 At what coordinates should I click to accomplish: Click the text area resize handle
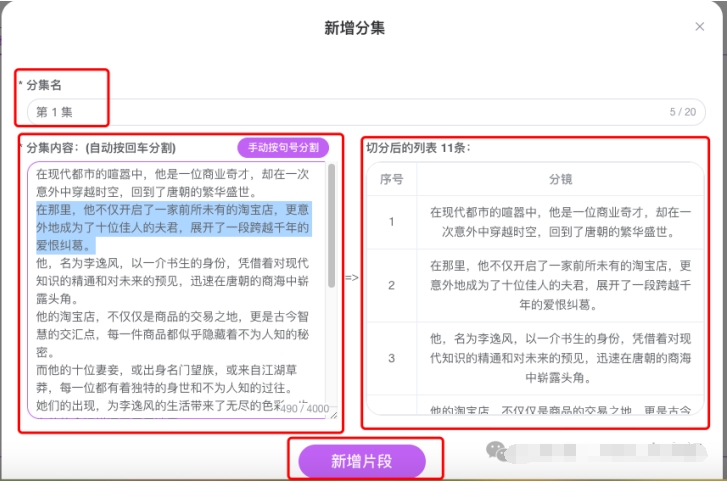pos(334,415)
